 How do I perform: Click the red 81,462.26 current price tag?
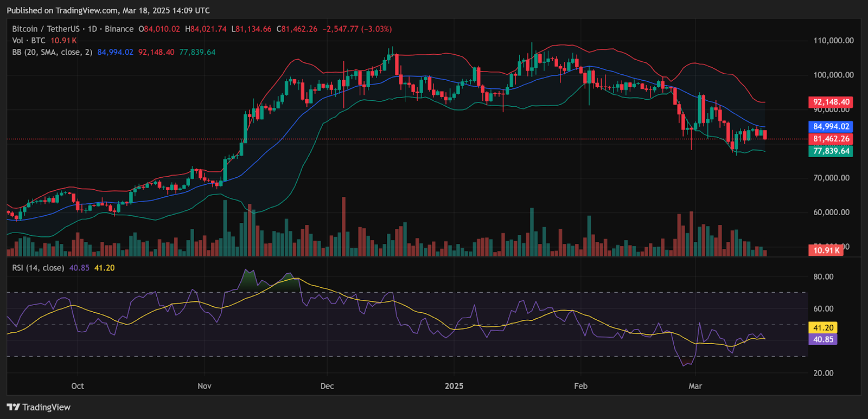tap(831, 139)
